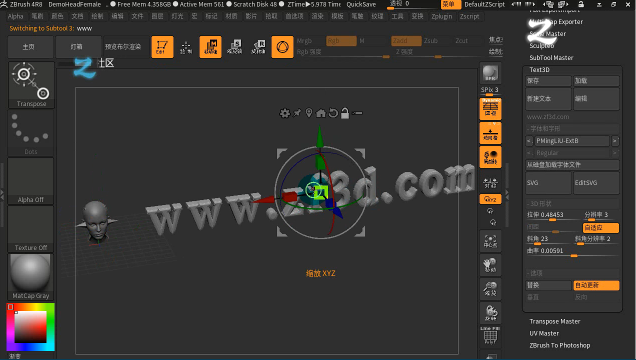Image resolution: width=636 pixels, height=360 pixels.
Task: Click the QuickSave button
Action: click(361, 4)
